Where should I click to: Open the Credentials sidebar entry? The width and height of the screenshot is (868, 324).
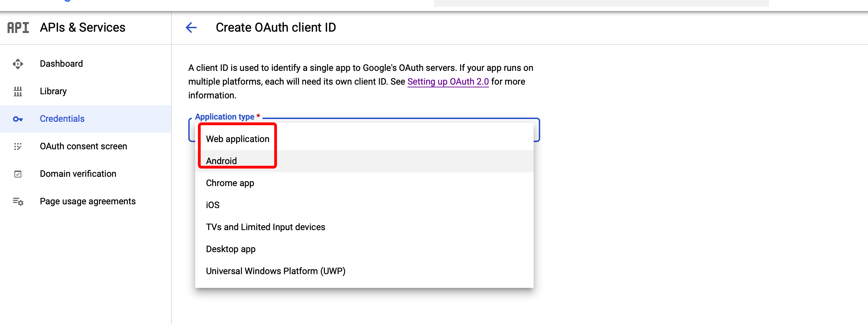point(62,119)
